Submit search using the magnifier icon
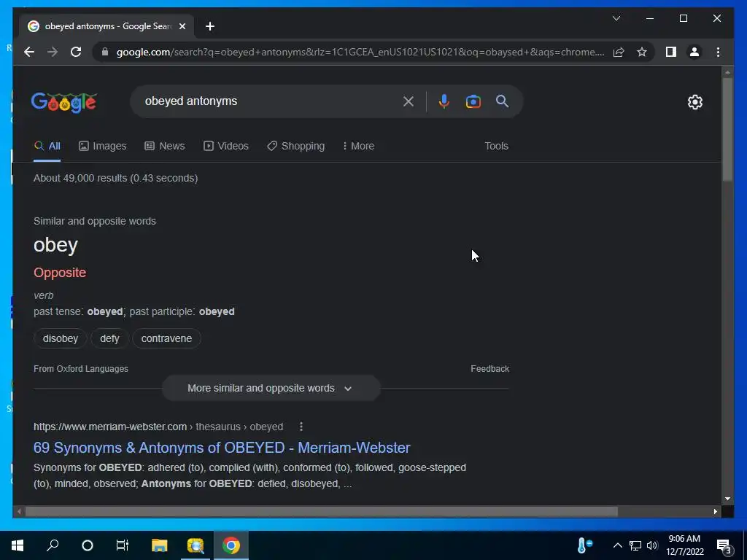 [502, 101]
